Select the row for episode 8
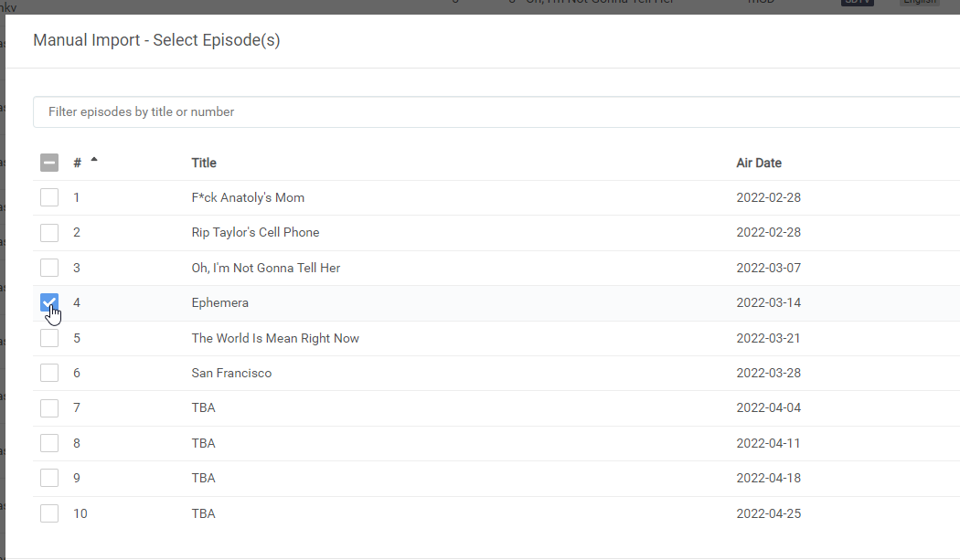 coord(49,443)
